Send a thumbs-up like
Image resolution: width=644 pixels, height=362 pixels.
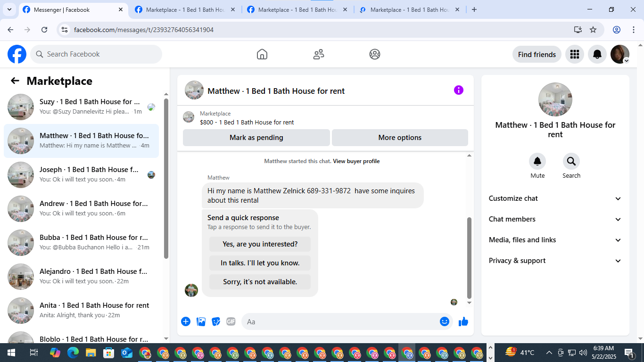click(x=463, y=321)
